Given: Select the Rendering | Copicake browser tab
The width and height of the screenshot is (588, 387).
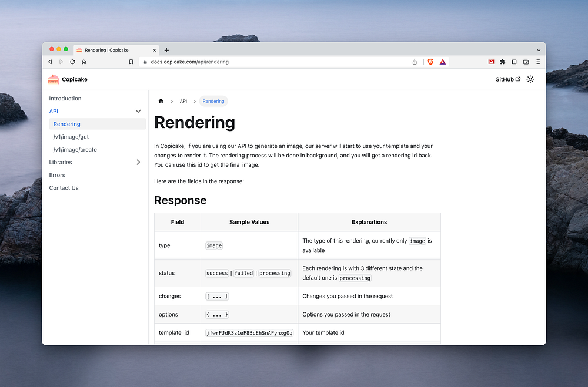Looking at the screenshot, I should pyautogui.click(x=116, y=50).
